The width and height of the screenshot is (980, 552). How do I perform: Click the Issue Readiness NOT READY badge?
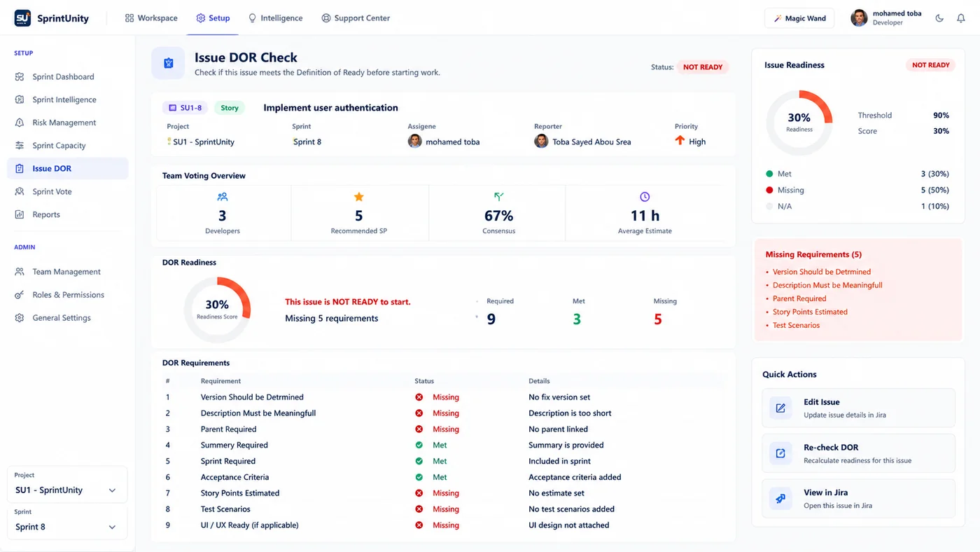coord(931,65)
